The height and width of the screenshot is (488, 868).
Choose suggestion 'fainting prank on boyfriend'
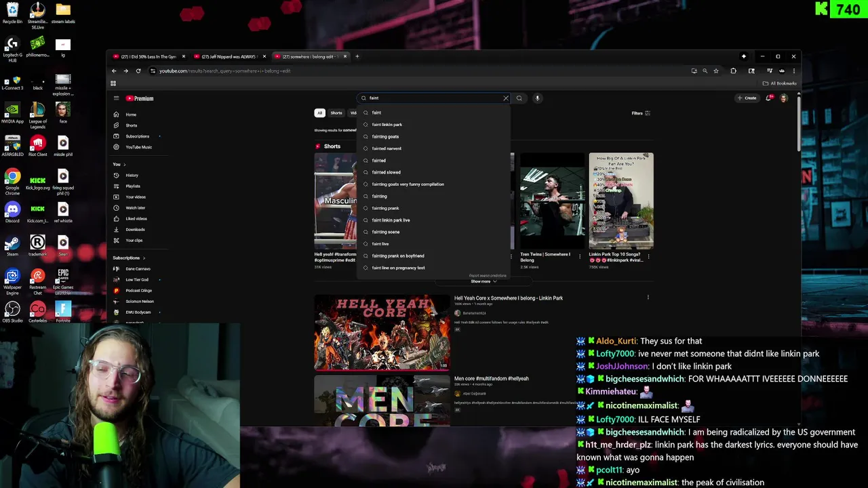(434, 256)
